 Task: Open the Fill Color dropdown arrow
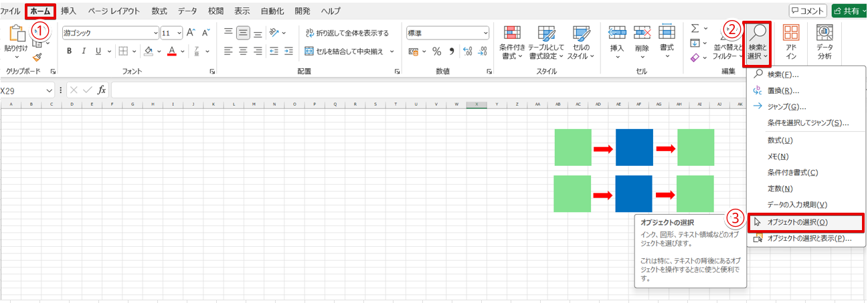point(159,51)
